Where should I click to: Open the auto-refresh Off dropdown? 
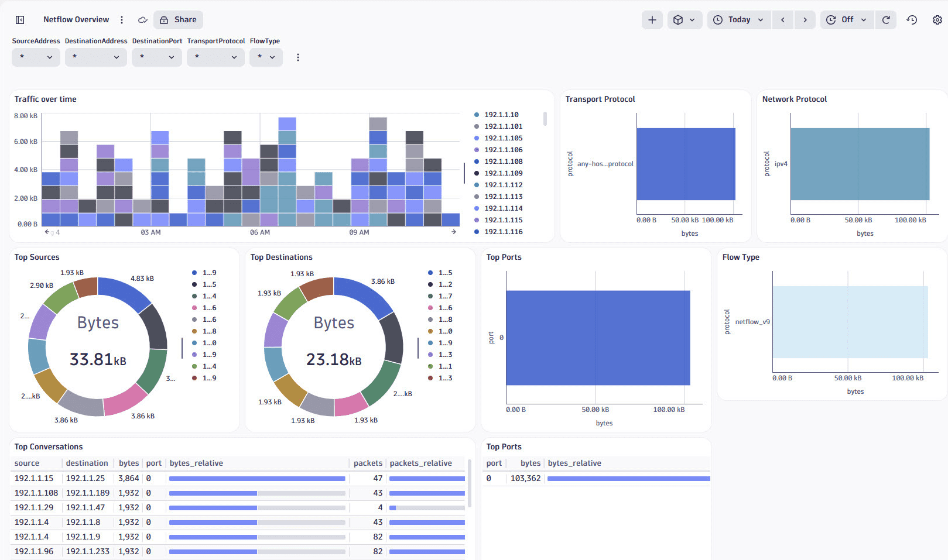(x=846, y=19)
